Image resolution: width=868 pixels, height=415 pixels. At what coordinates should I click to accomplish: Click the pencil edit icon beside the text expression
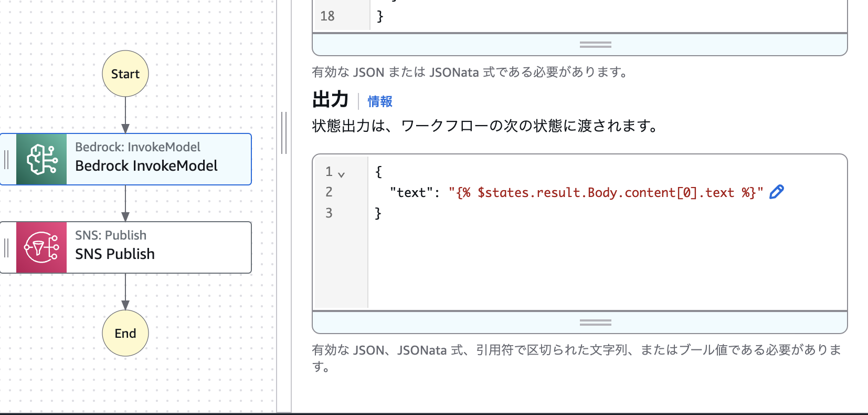(x=777, y=192)
